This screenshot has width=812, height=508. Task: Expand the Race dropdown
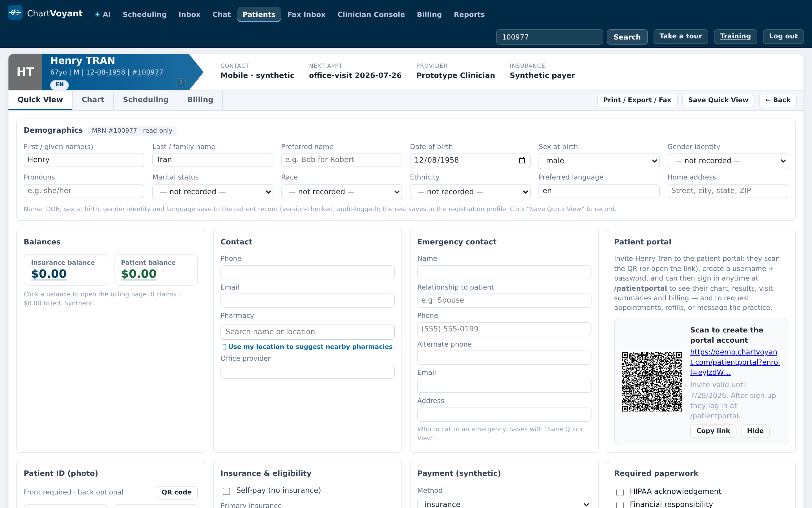(x=342, y=192)
